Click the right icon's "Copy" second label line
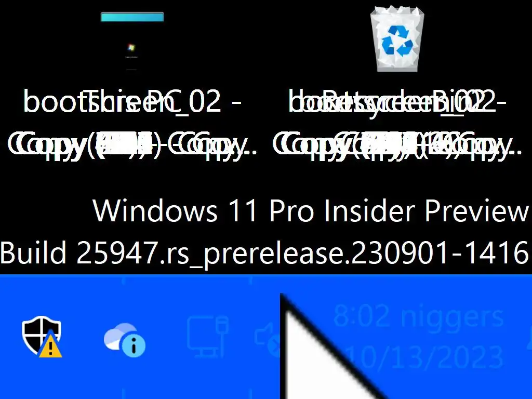The width and height of the screenshot is (532, 399). [397, 145]
